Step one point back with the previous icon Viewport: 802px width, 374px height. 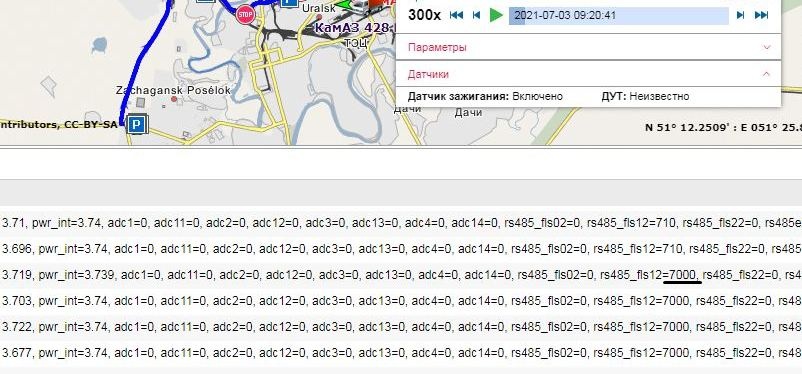point(476,15)
